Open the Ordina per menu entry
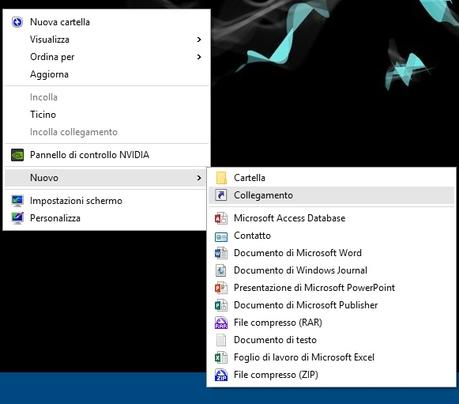The image size is (459, 404). 107,57
